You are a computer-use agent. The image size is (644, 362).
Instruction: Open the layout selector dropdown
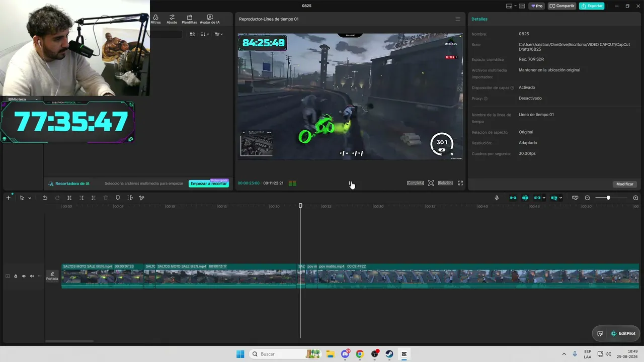[511, 6]
